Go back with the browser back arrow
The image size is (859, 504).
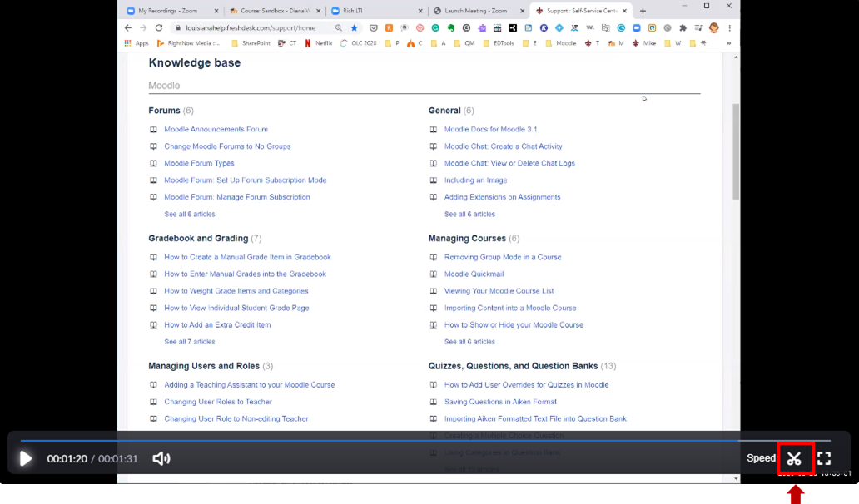[x=128, y=28]
